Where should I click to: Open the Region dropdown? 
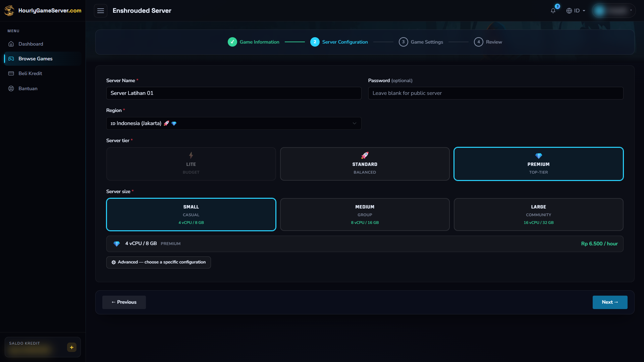(234, 123)
